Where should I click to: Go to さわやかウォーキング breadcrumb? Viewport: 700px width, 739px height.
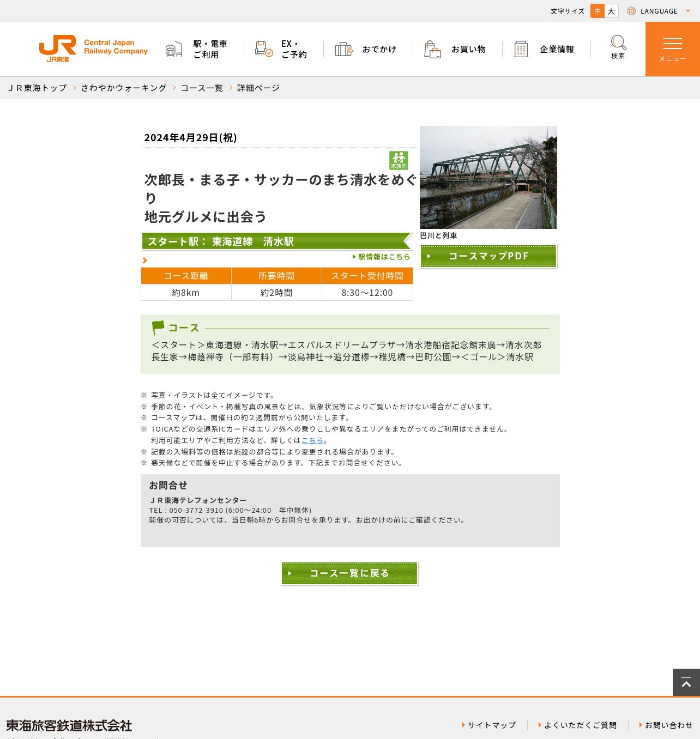[x=124, y=88]
